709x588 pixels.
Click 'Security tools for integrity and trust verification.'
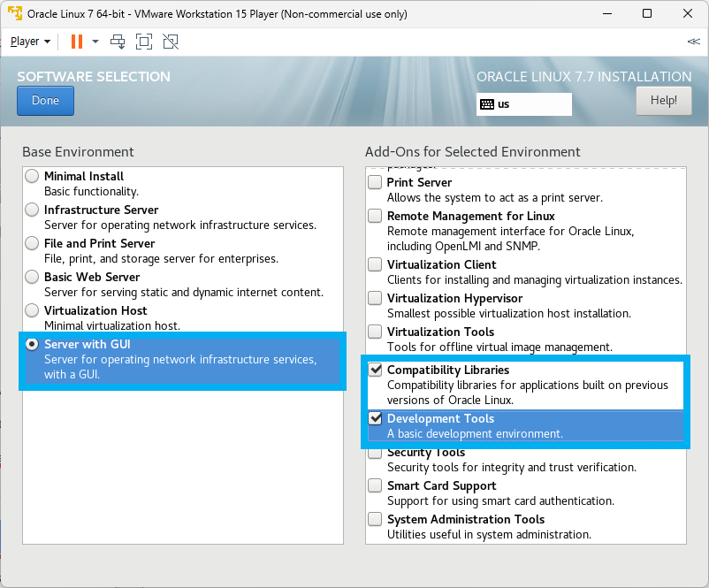512,467
